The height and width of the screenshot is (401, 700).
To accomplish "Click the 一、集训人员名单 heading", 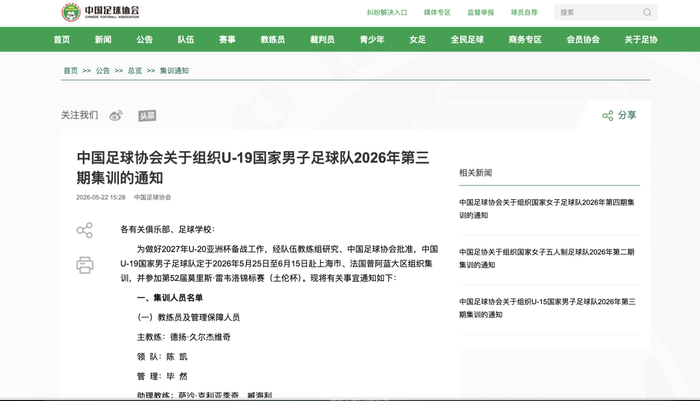I will click(x=170, y=298).
